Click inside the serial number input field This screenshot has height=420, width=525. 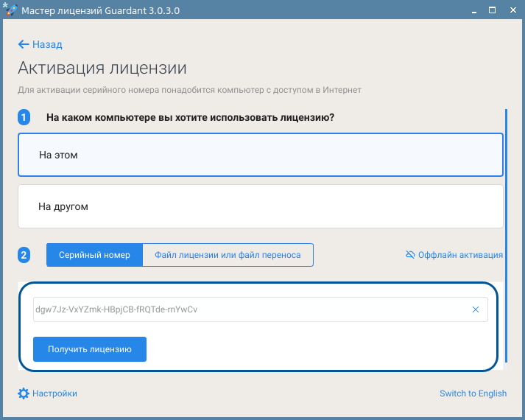pyautogui.click(x=243, y=309)
